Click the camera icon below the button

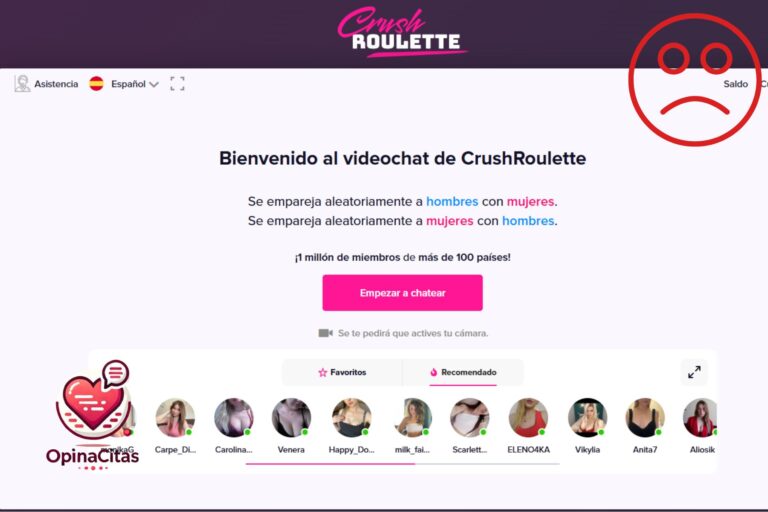325,333
